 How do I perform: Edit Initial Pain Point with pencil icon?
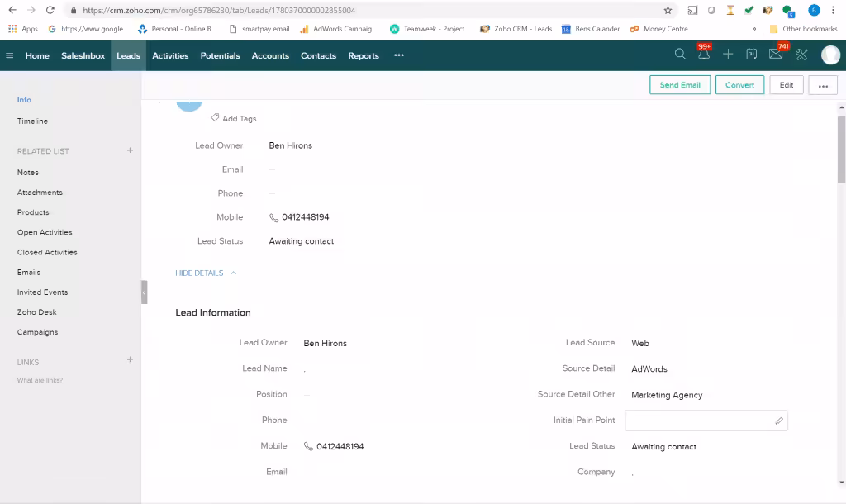pyautogui.click(x=778, y=421)
